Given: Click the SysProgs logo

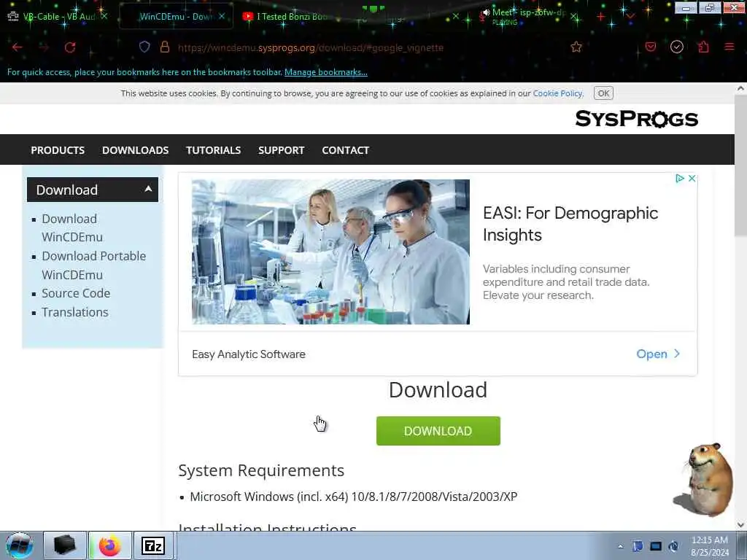Looking at the screenshot, I should coord(636,119).
